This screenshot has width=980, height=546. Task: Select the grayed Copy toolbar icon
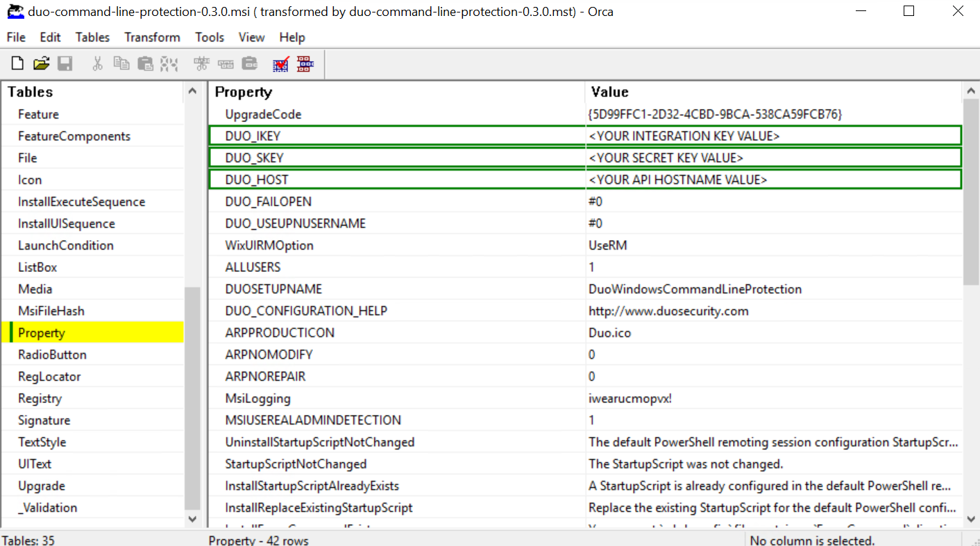coord(121,62)
